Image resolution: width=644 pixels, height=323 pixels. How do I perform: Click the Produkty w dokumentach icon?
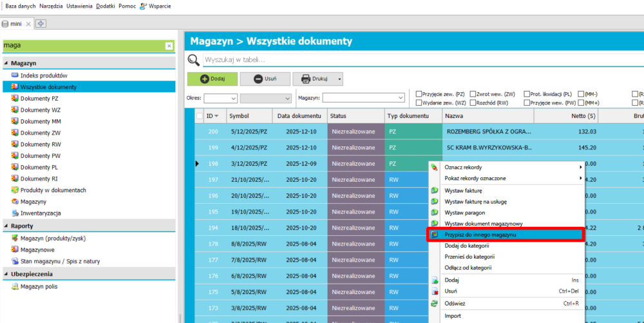point(15,190)
